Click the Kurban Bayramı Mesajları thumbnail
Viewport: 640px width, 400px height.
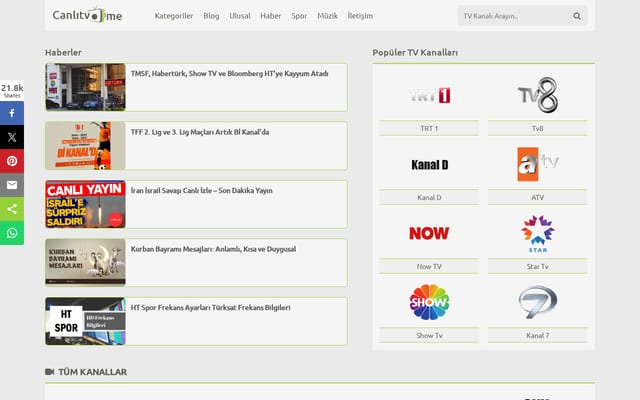pyautogui.click(x=85, y=262)
